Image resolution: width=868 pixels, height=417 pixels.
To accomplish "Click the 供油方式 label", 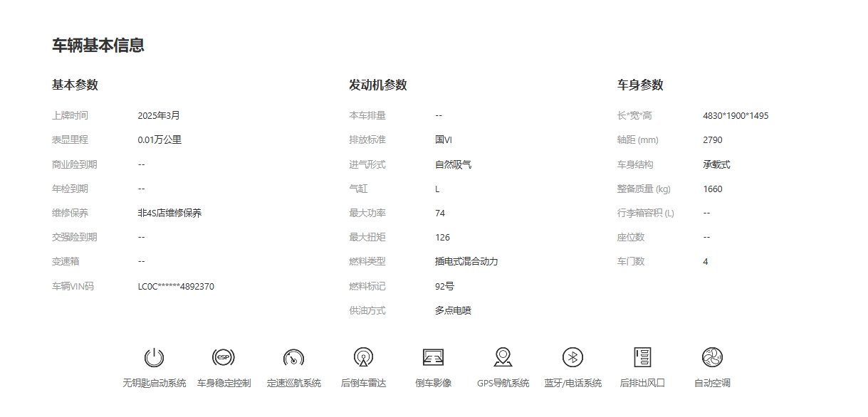I will [367, 310].
